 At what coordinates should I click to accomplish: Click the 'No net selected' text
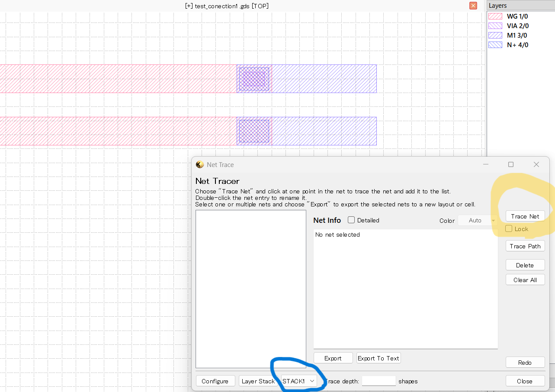point(337,235)
